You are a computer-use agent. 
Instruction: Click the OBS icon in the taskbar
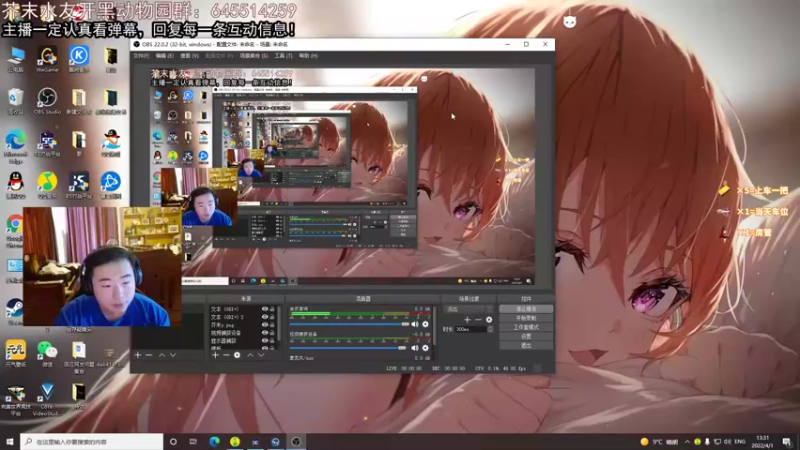(296, 441)
